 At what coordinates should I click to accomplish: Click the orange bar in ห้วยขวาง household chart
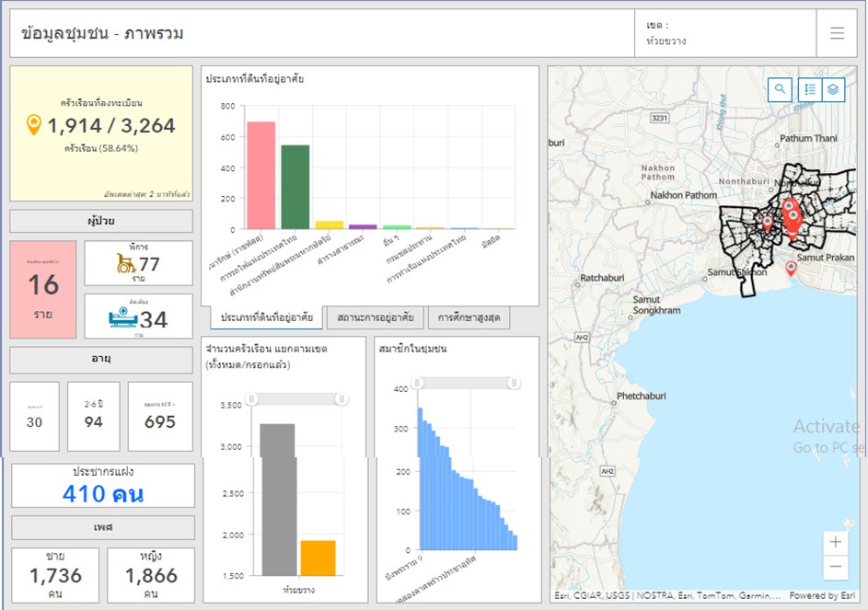[318, 558]
